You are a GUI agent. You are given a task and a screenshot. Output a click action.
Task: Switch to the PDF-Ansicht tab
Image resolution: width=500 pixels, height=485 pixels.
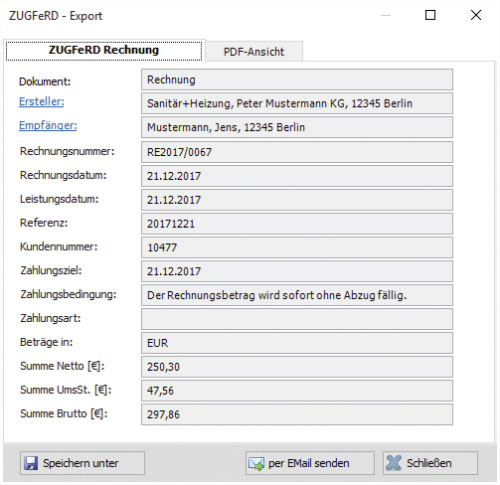click(254, 52)
